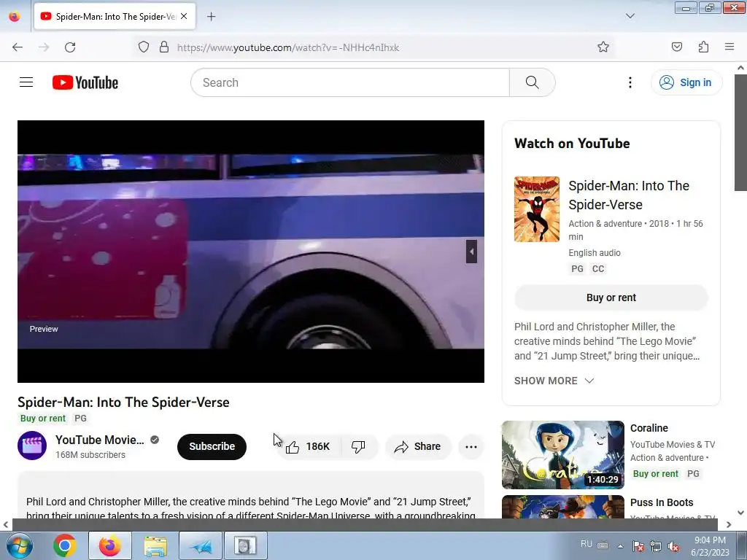Focus the YouTube Search field

click(x=350, y=82)
